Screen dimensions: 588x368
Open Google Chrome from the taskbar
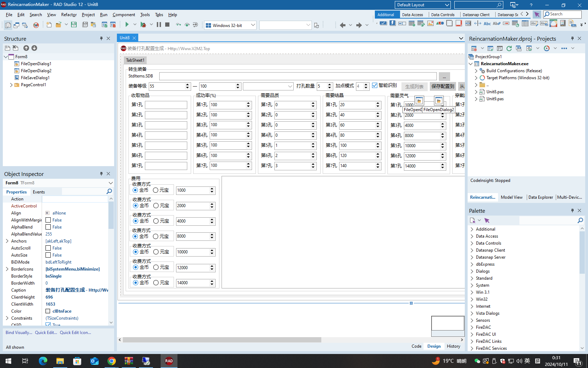(112, 361)
